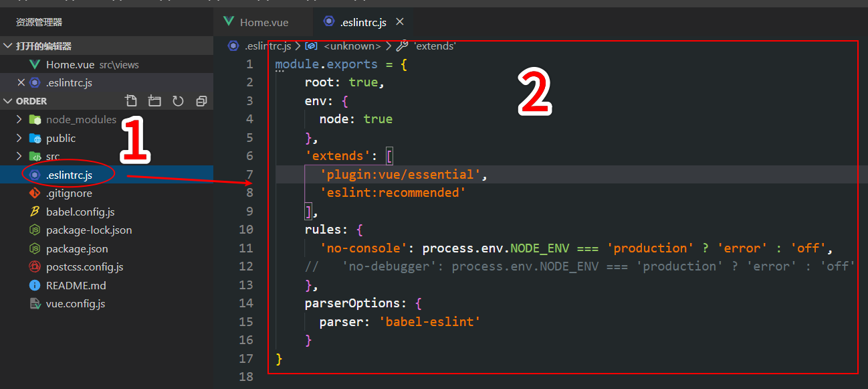
Task: Click the node_modules folder icon
Action: point(35,120)
